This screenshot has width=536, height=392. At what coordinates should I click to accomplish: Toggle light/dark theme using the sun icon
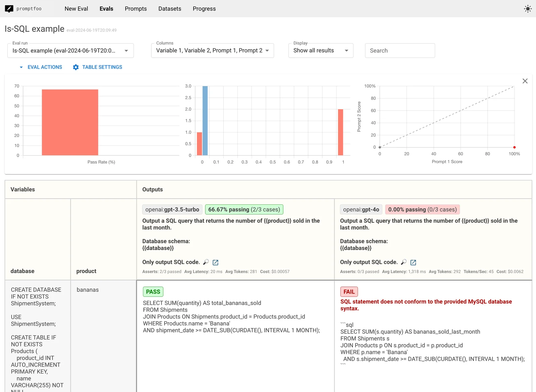528,9
